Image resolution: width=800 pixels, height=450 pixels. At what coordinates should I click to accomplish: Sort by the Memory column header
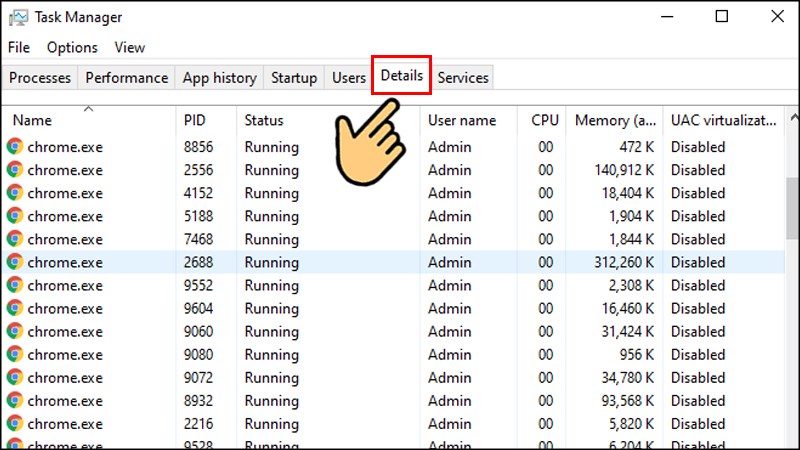pyautogui.click(x=614, y=120)
